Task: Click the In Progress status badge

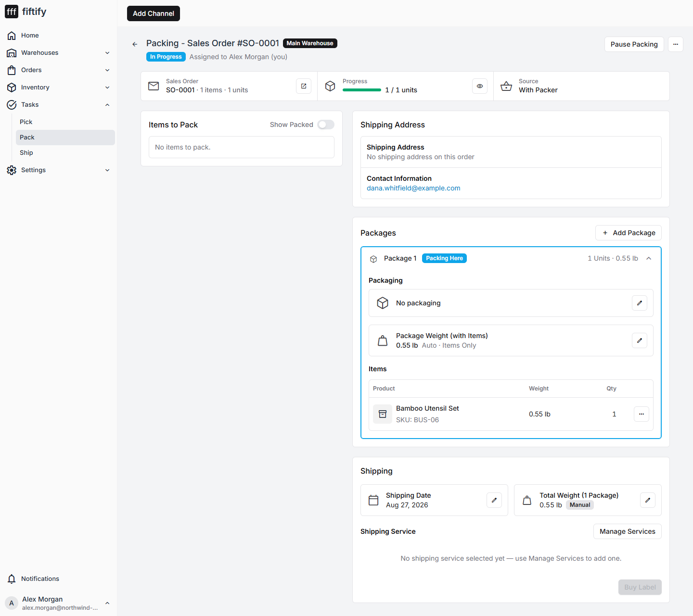Action: point(166,57)
